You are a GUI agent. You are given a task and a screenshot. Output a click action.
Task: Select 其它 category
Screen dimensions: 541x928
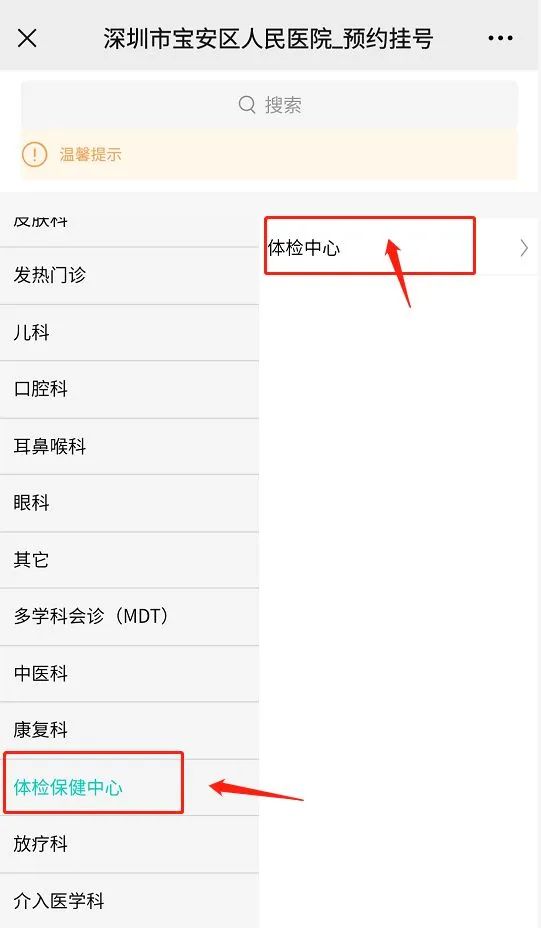[129, 559]
